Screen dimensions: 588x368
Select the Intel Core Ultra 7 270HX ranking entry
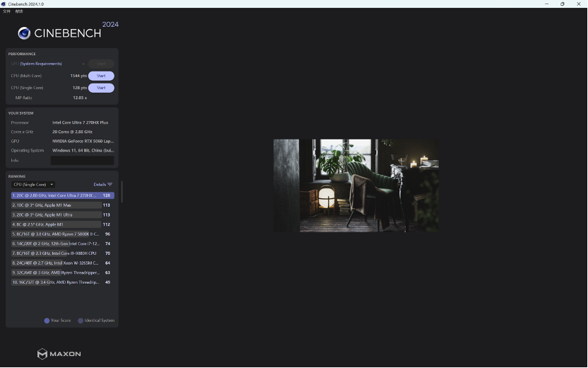(x=63, y=195)
